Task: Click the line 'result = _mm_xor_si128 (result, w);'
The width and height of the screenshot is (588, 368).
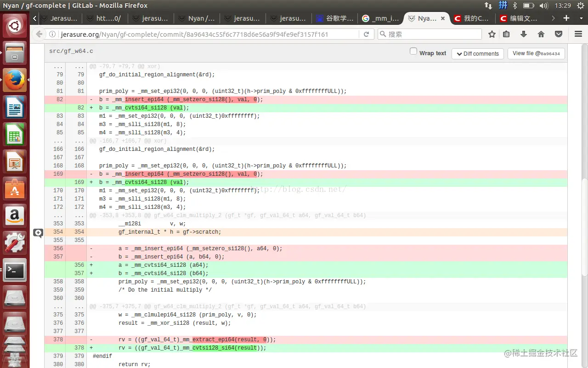Action: tap(175, 323)
